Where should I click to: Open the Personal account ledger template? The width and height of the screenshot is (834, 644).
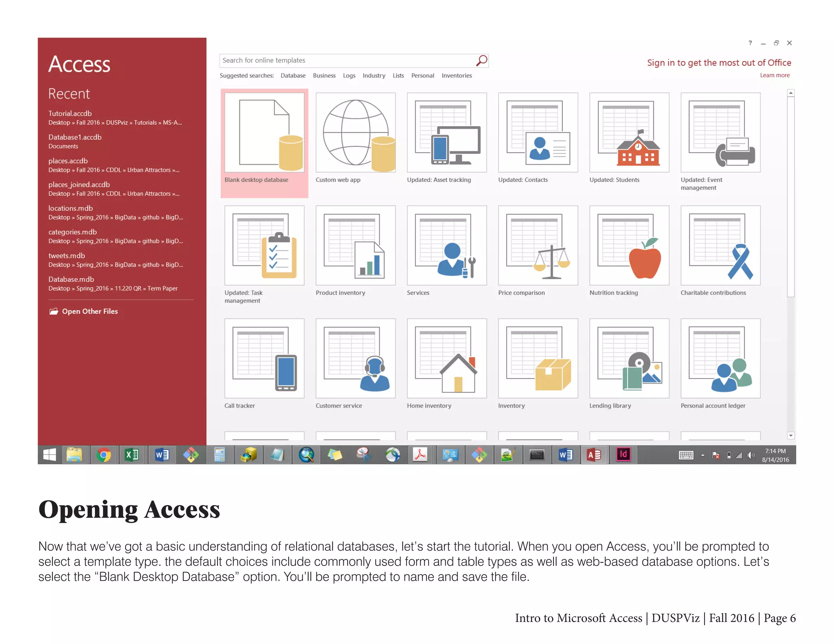(x=720, y=364)
